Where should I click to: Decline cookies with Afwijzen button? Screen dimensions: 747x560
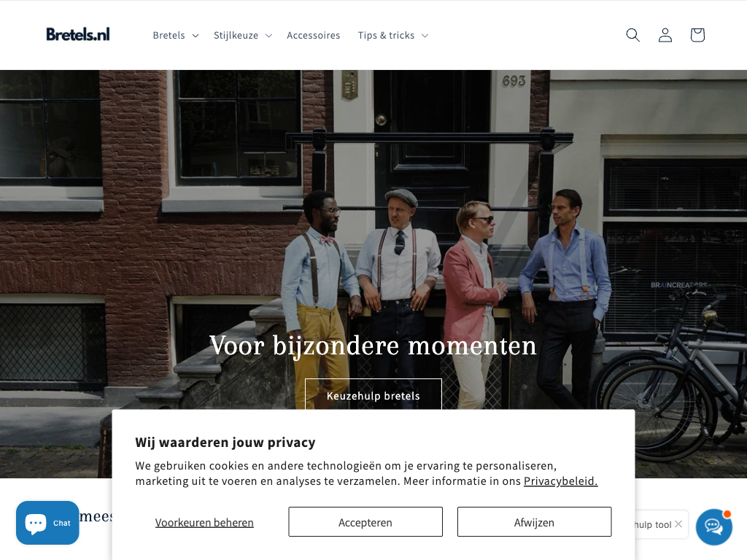535,522
